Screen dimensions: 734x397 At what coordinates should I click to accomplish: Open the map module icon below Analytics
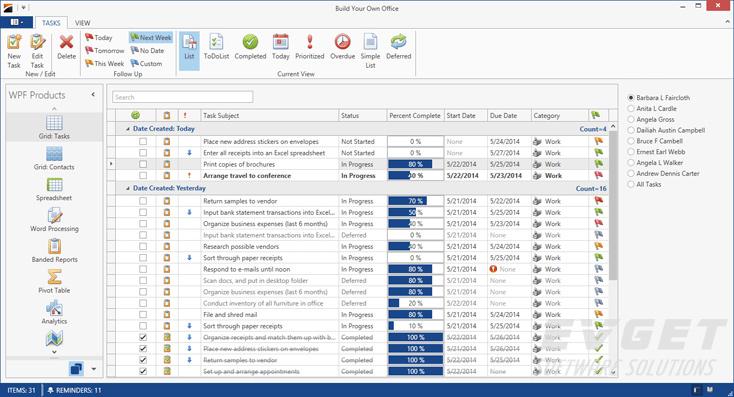[54, 338]
